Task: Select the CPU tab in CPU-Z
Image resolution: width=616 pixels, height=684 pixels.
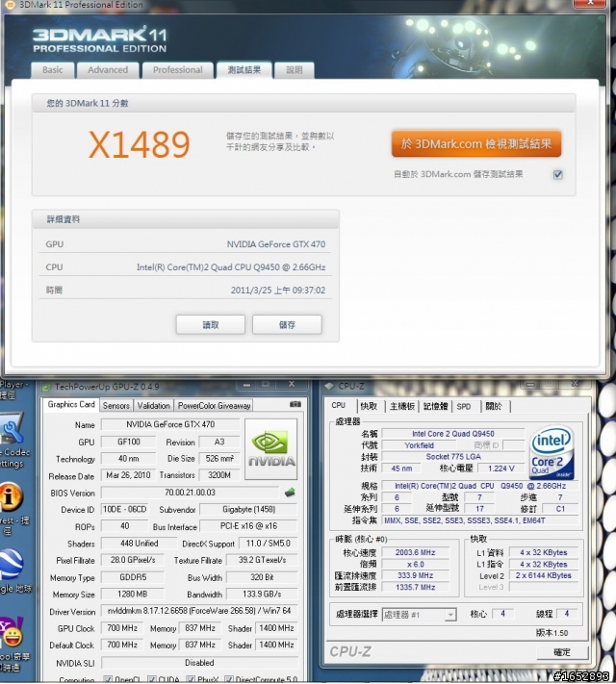Action: pyautogui.click(x=339, y=405)
